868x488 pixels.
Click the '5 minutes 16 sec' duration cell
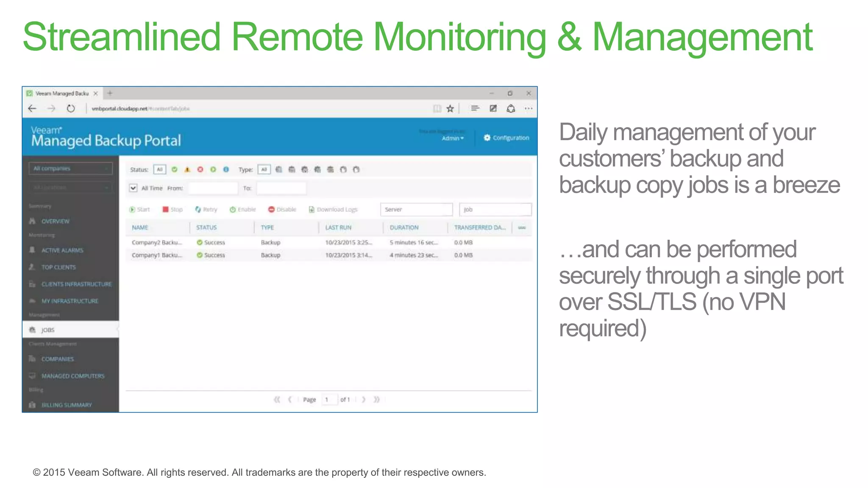[414, 242]
